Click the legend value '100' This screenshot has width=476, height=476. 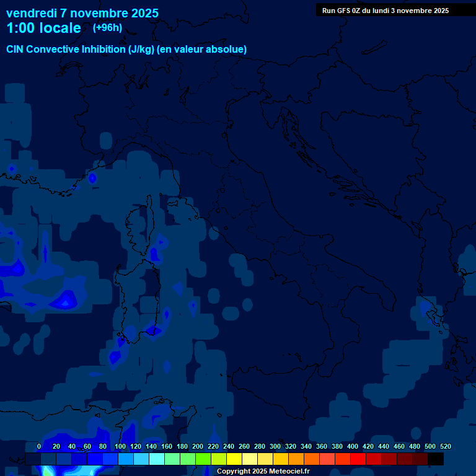pyautogui.click(x=120, y=446)
